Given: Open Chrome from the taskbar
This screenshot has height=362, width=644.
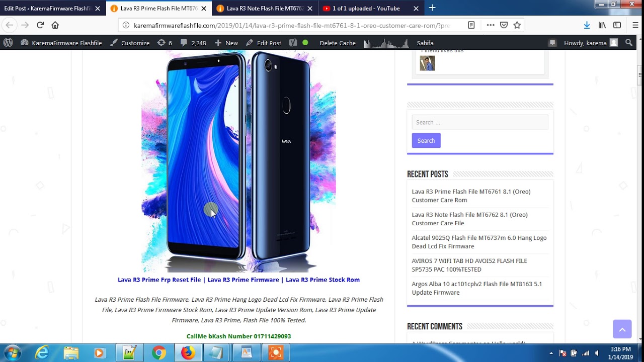Looking at the screenshot, I should 159,353.
